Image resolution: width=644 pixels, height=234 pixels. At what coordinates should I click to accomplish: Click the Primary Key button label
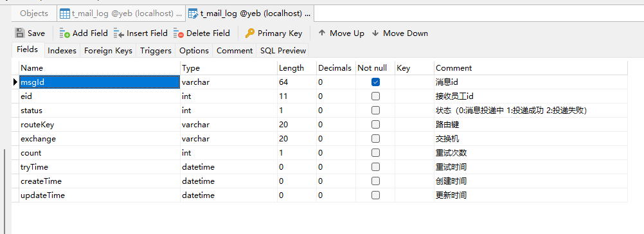coord(280,33)
